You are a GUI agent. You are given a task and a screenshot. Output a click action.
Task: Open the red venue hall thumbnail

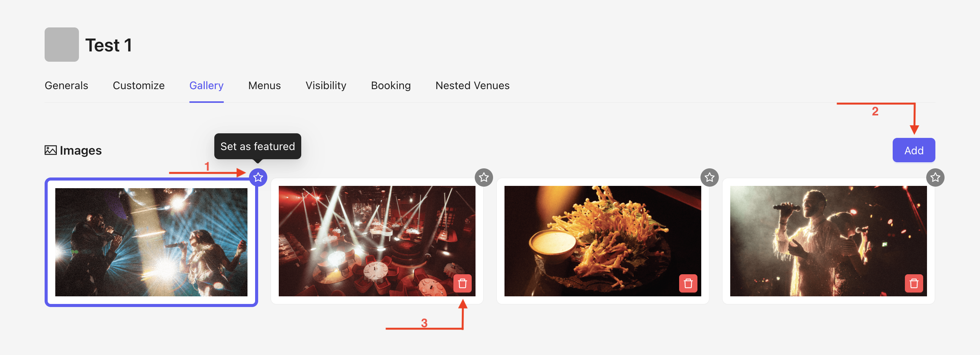tap(377, 241)
